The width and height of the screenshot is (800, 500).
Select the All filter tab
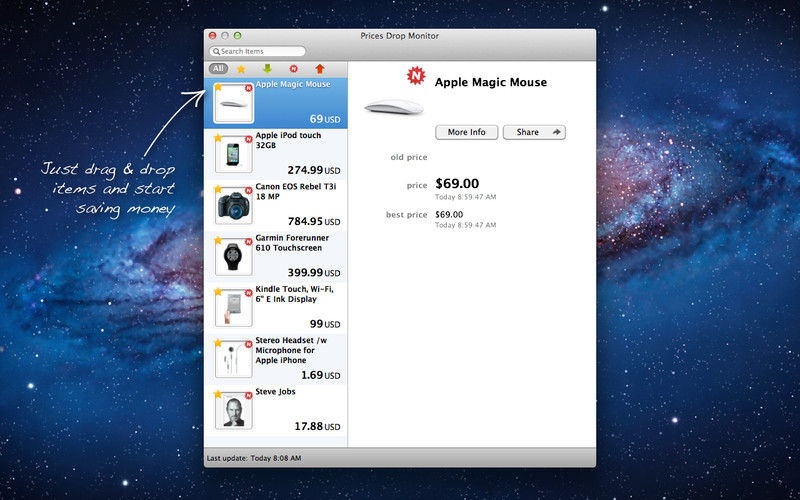click(x=218, y=68)
